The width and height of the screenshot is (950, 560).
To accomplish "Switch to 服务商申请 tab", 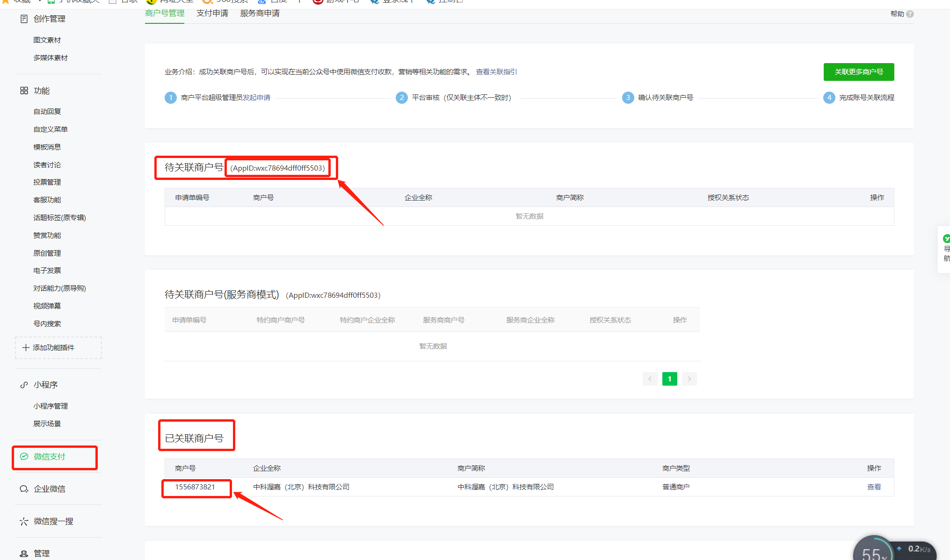I will (x=260, y=13).
